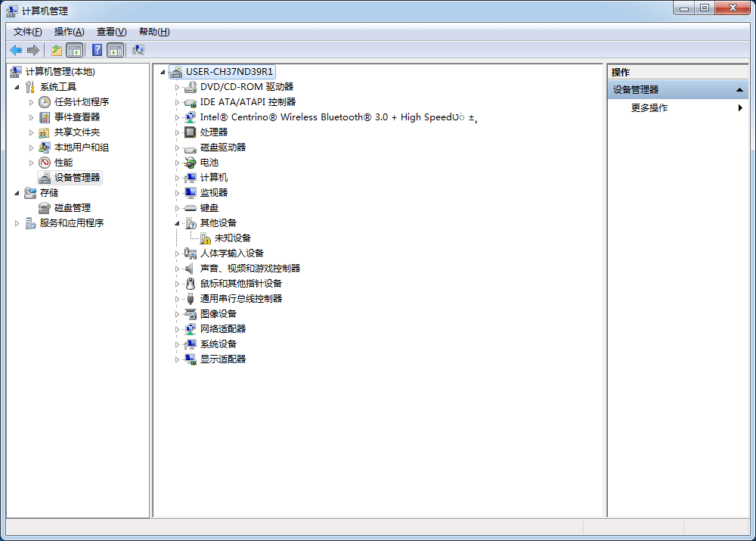The image size is (756, 541).
Task: Expand the DVD/CD-ROM 驱动器 node
Action: point(177,87)
